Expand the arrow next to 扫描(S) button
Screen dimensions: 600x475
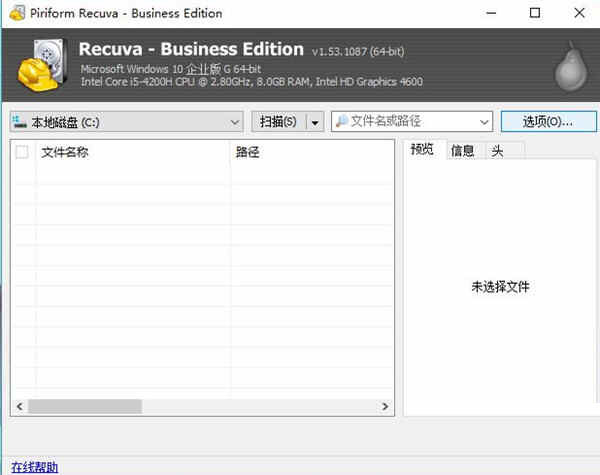(x=315, y=122)
